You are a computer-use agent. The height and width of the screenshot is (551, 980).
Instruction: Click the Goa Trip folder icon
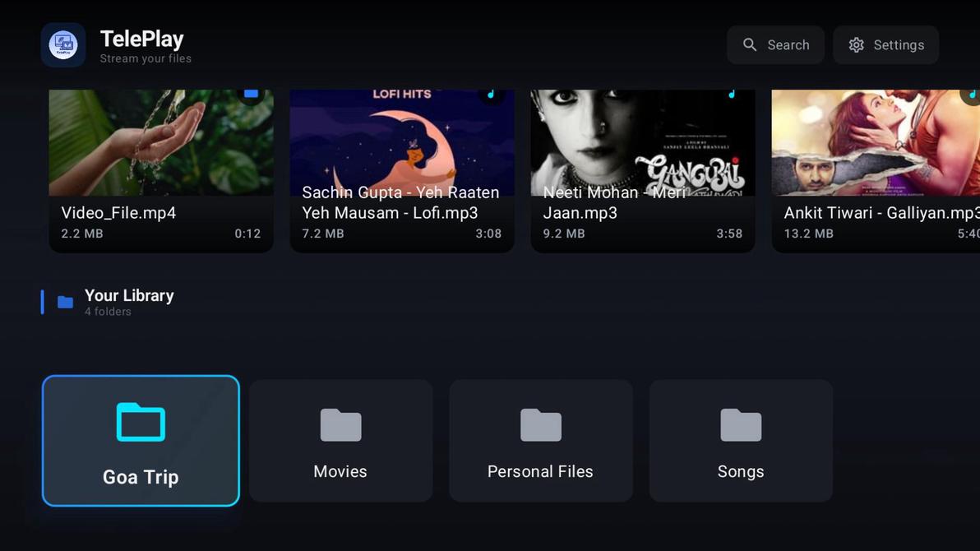click(140, 422)
